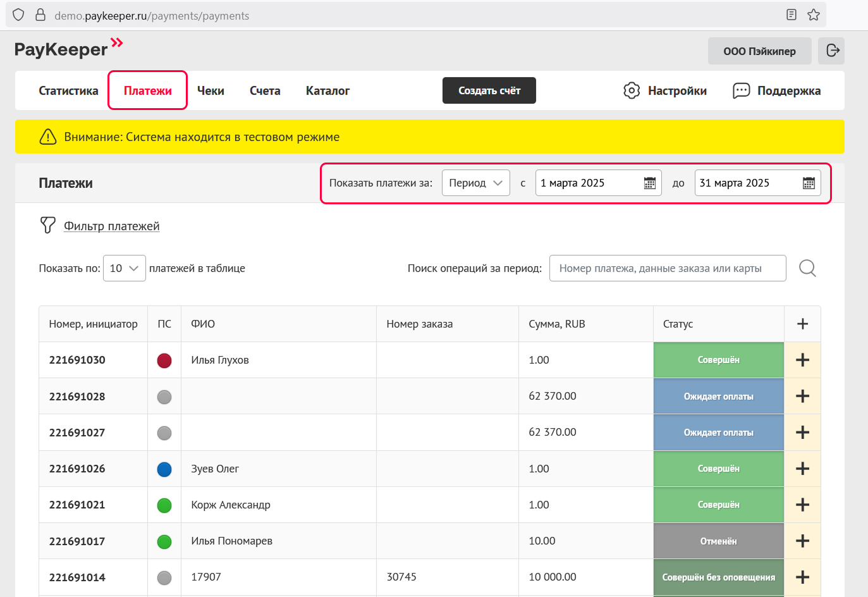Click the Поддержка chat bubble icon

click(x=741, y=90)
